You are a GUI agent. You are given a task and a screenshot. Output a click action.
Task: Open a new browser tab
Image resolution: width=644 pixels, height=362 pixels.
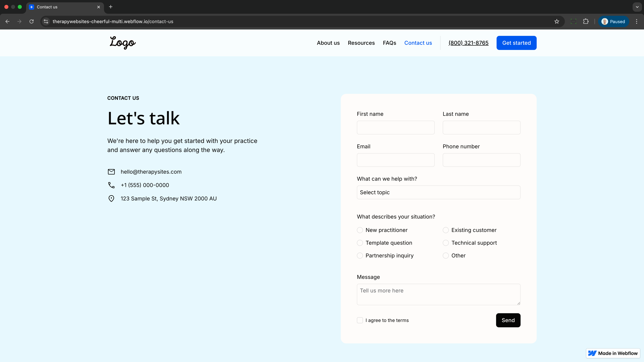tap(111, 7)
